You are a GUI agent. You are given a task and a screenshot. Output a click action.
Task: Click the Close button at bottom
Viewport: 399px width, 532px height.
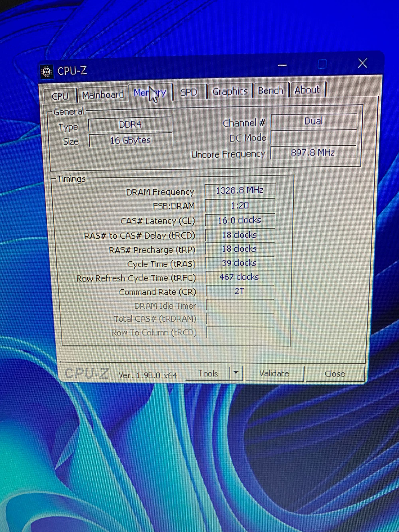335,374
